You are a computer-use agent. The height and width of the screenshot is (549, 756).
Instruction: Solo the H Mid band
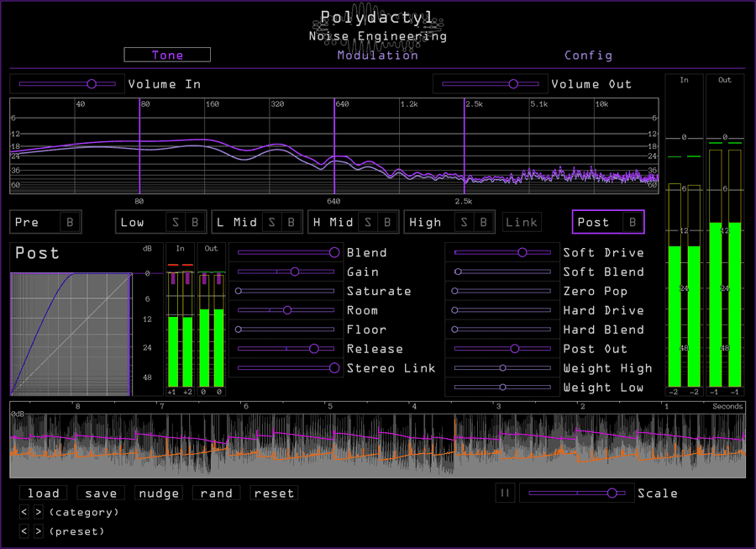[368, 222]
